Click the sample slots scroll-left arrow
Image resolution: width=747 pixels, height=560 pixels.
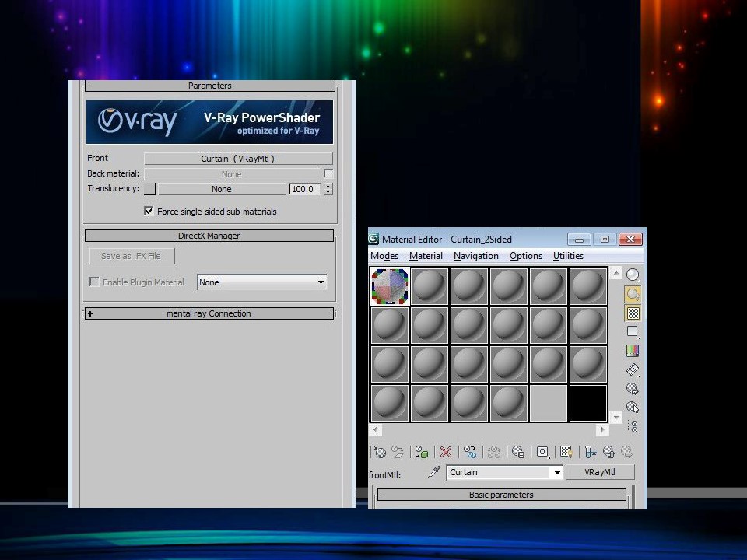[375, 430]
